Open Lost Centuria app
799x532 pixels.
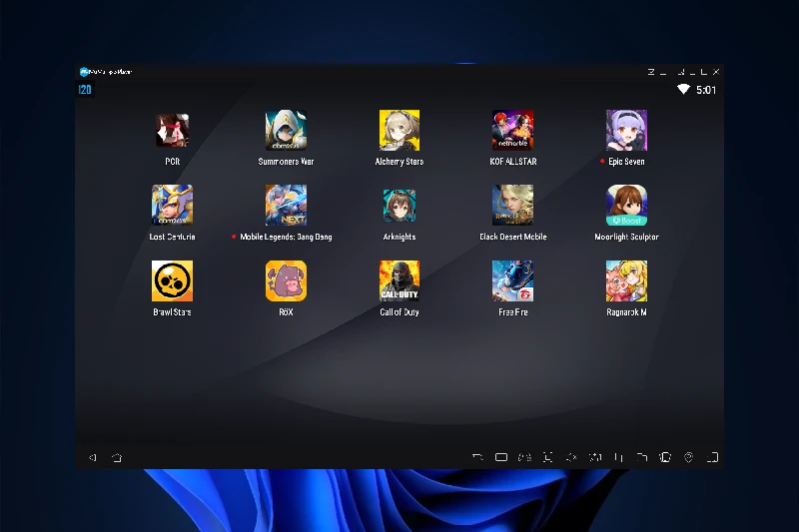pos(172,206)
